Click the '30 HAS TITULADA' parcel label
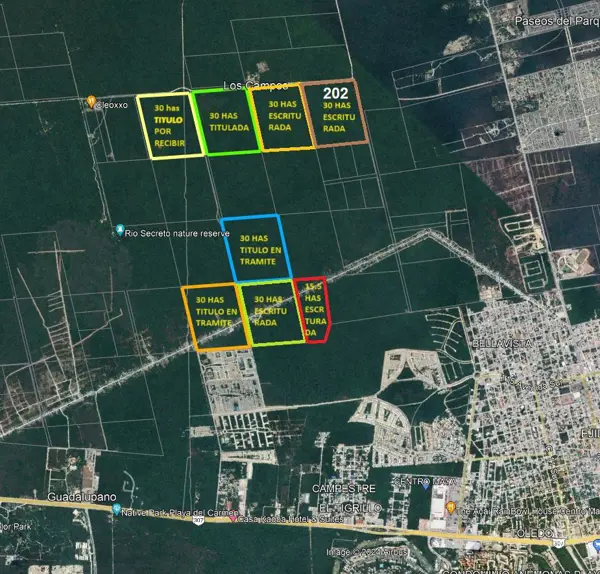 (229, 122)
